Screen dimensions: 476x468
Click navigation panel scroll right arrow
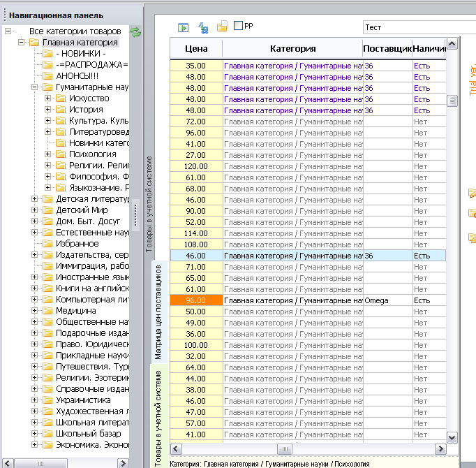point(123,463)
